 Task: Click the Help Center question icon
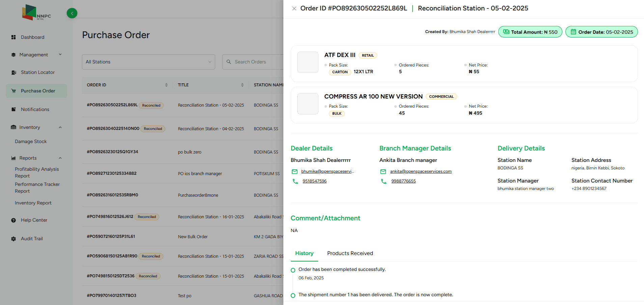tap(13, 220)
